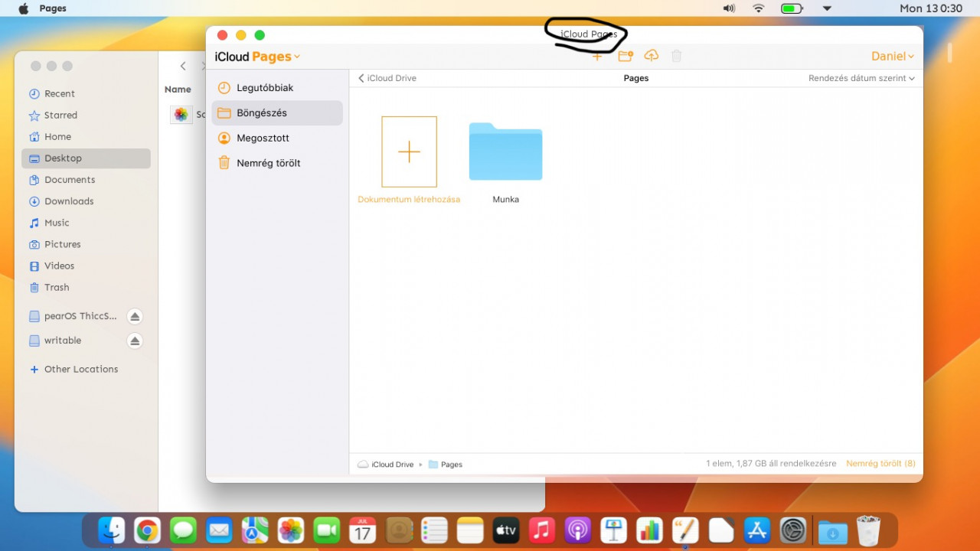Click the Pages folder in the path bar
The image size is (980, 551).
pyautogui.click(x=446, y=465)
